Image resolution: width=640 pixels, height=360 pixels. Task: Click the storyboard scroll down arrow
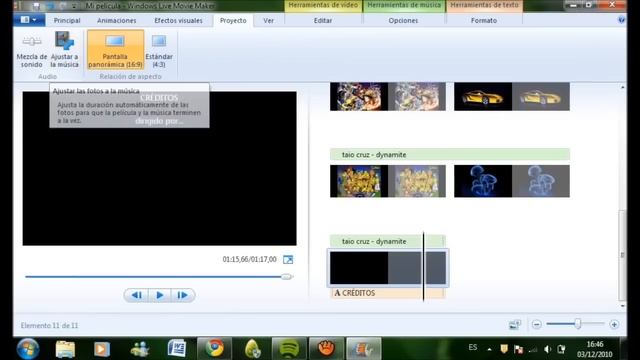point(622,306)
